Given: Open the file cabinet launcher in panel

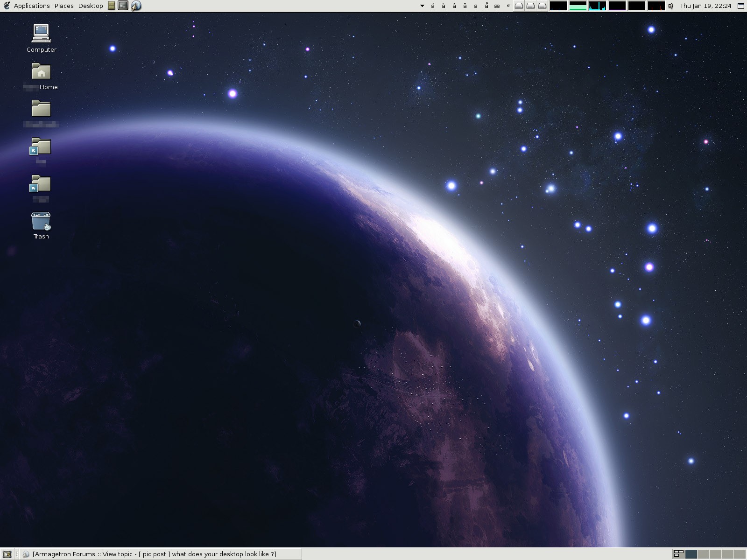Looking at the screenshot, I should point(111,6).
